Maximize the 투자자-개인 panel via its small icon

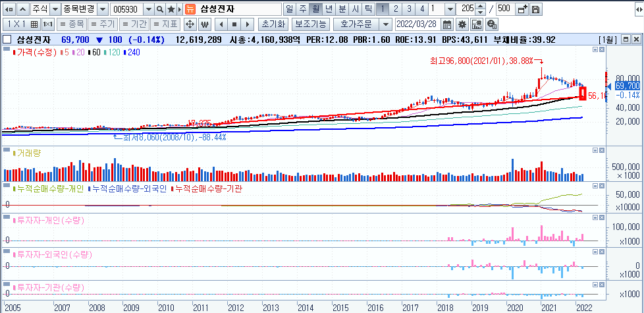[x=595, y=218]
